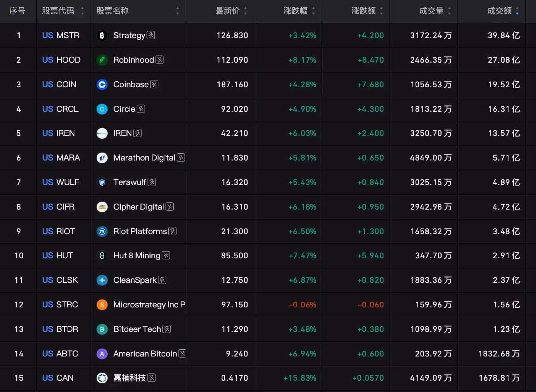
Task: Click the badge icon next to Strategy
Action: (151, 35)
